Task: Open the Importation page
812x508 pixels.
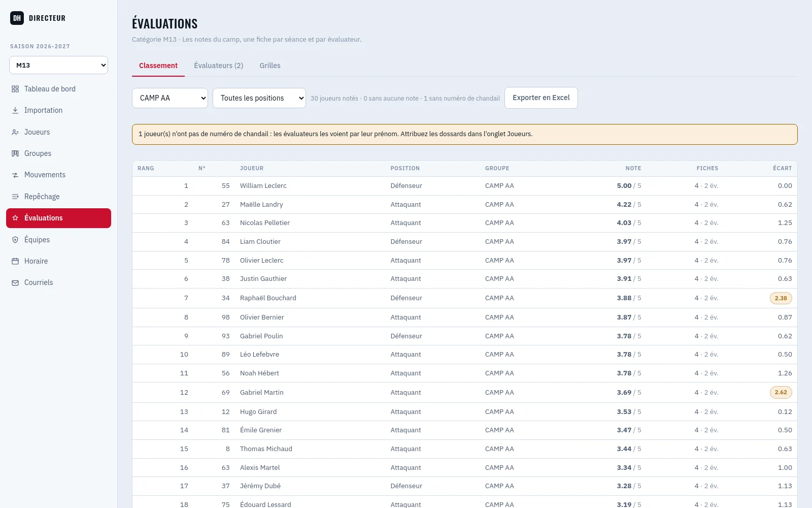Action: (58, 110)
